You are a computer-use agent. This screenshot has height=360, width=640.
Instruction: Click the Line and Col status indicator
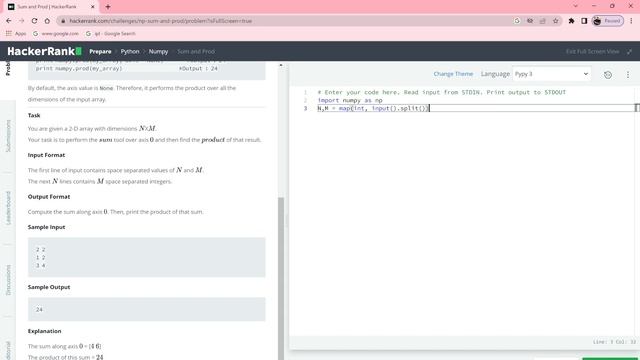614,342
